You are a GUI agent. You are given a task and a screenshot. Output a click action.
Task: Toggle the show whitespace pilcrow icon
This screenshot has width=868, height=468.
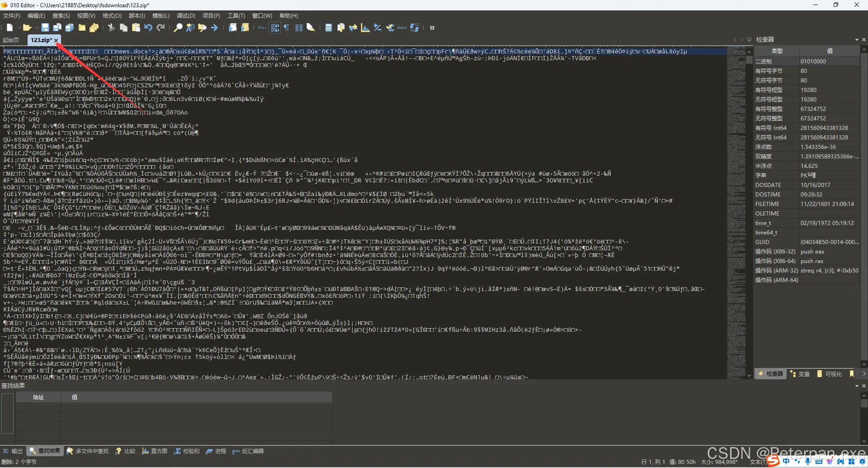point(287,28)
